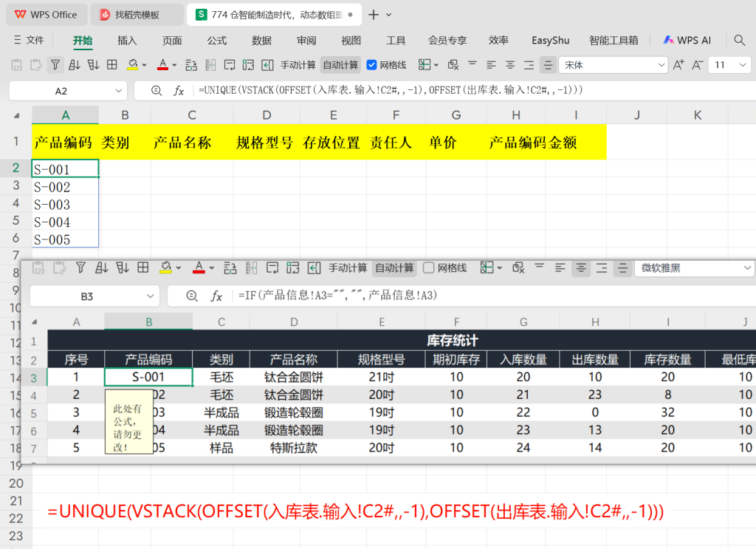Screen dimensions: 756x549
Task: Click the select-all corner of upper sheet
Action: (16, 115)
